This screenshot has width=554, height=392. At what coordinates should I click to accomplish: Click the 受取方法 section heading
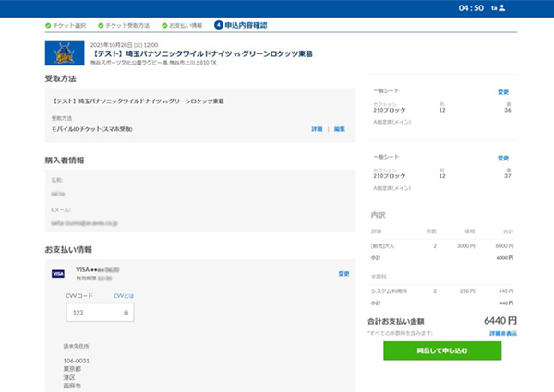(60, 78)
